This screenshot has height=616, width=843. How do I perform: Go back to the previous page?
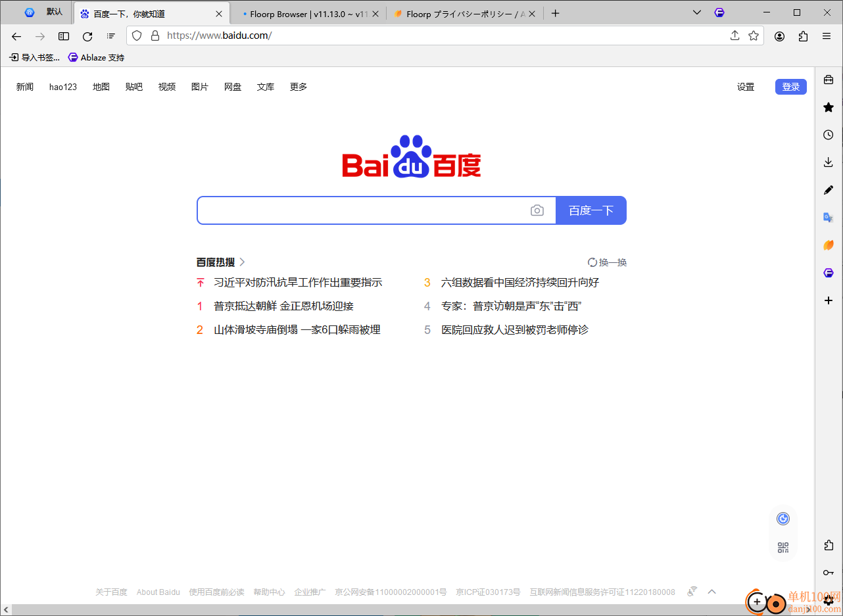coord(16,36)
